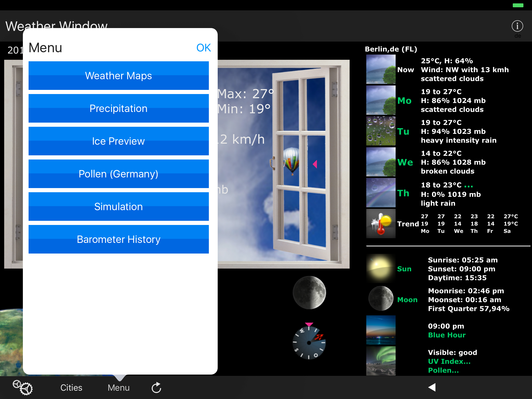Open Ice Preview option

[118, 141]
